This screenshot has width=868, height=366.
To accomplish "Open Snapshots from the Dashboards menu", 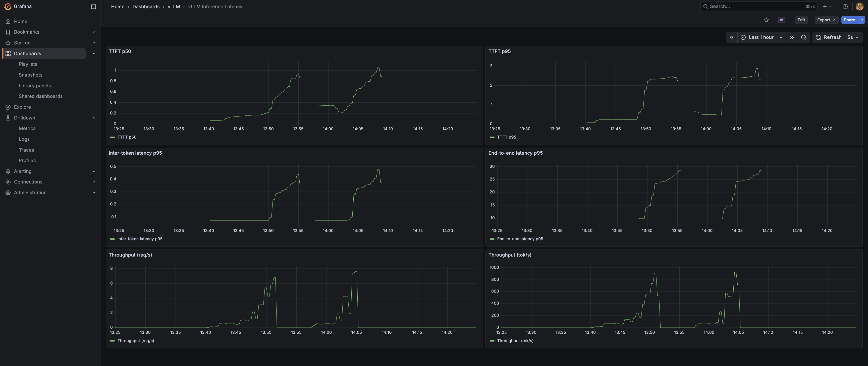I will (x=31, y=75).
